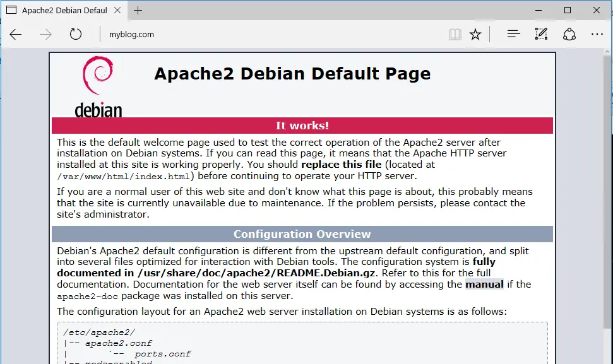Viewport: 613px width, 364px height.
Task: Open the Hub panel icon
Action: [513, 34]
